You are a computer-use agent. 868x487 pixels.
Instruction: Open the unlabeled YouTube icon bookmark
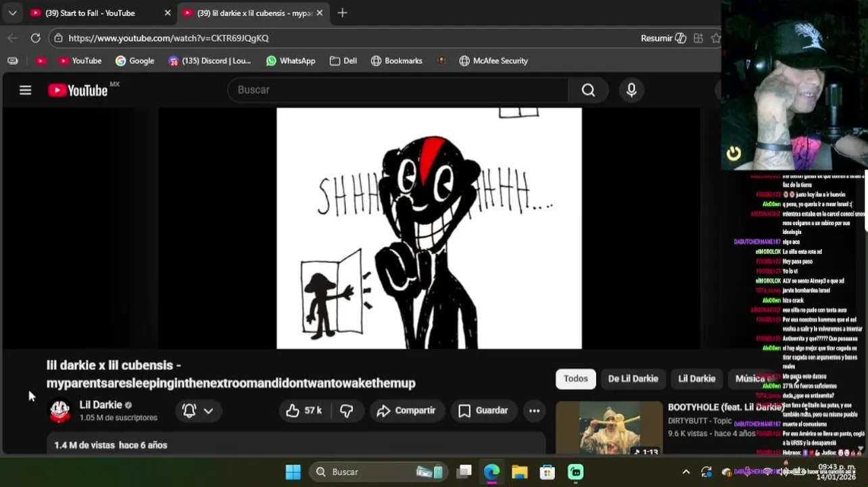click(x=41, y=61)
